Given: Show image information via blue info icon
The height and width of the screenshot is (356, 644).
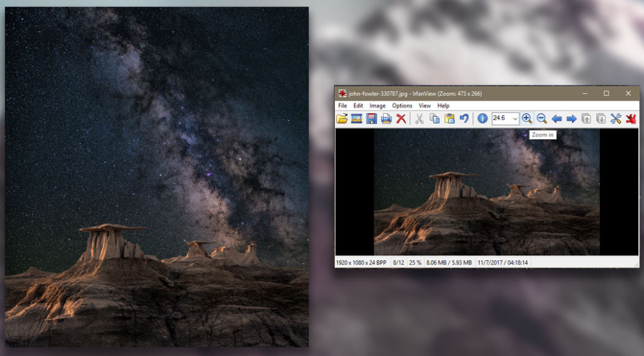Looking at the screenshot, I should pyautogui.click(x=482, y=118).
